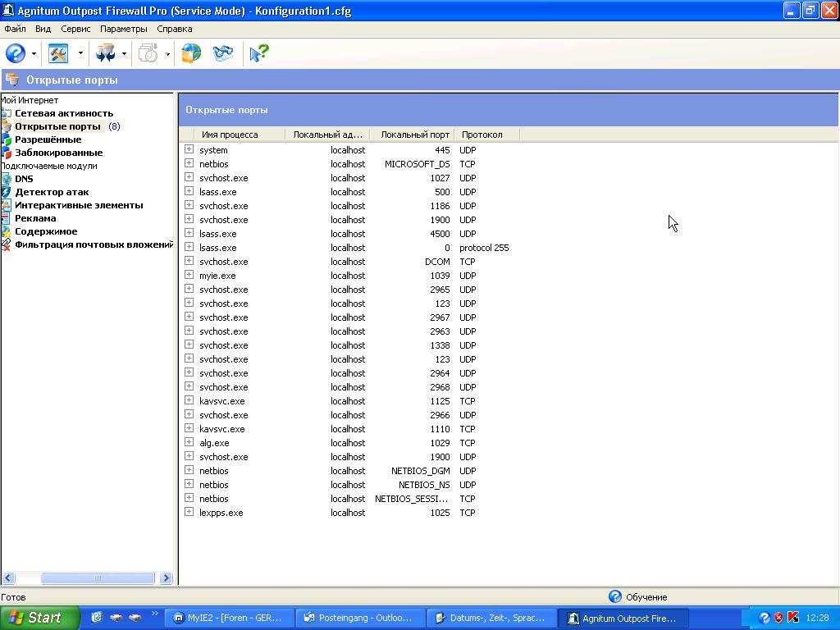Click the policy arrows toolbar icon
Image resolution: width=840 pixels, height=630 pixels.
(105, 53)
